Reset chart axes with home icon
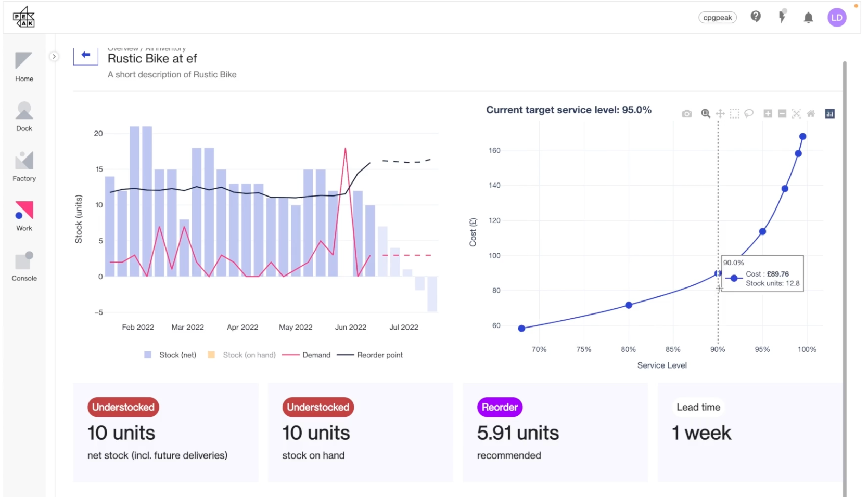Viewport: 868px width, 497px height. tap(811, 114)
